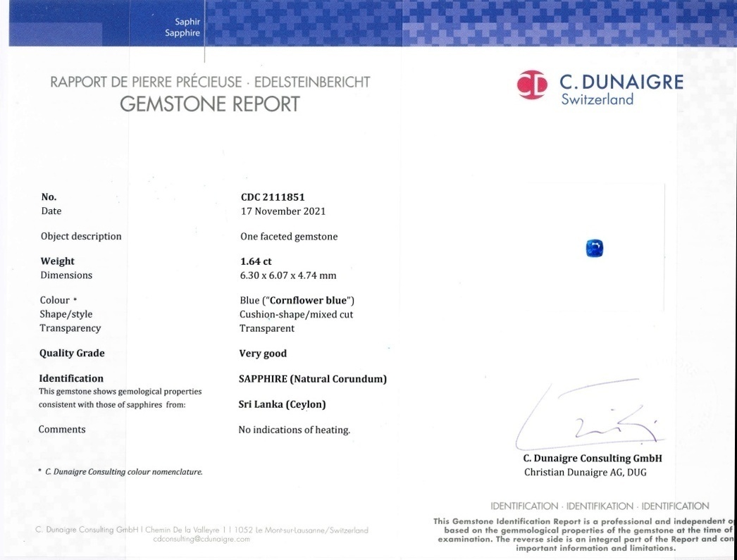Click the Shape/style field label
Viewport: 737px width, 560px height.
[x=66, y=314]
